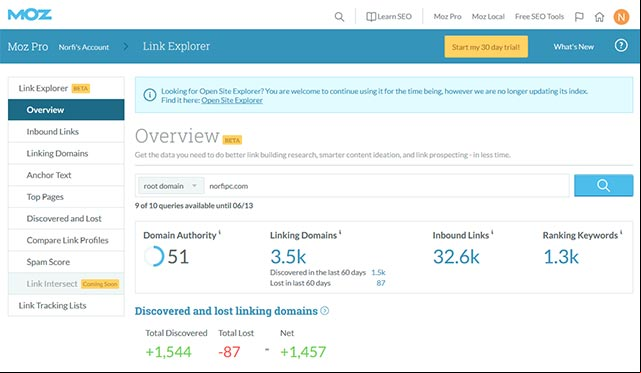Image resolution: width=641 pixels, height=373 pixels.
Task: Click Start my 30 day trial button
Action: tap(486, 47)
